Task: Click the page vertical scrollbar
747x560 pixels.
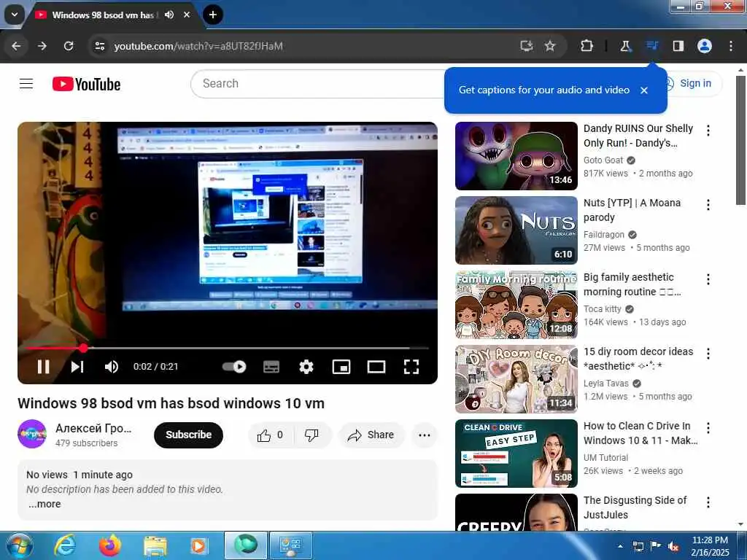Action: click(740, 140)
